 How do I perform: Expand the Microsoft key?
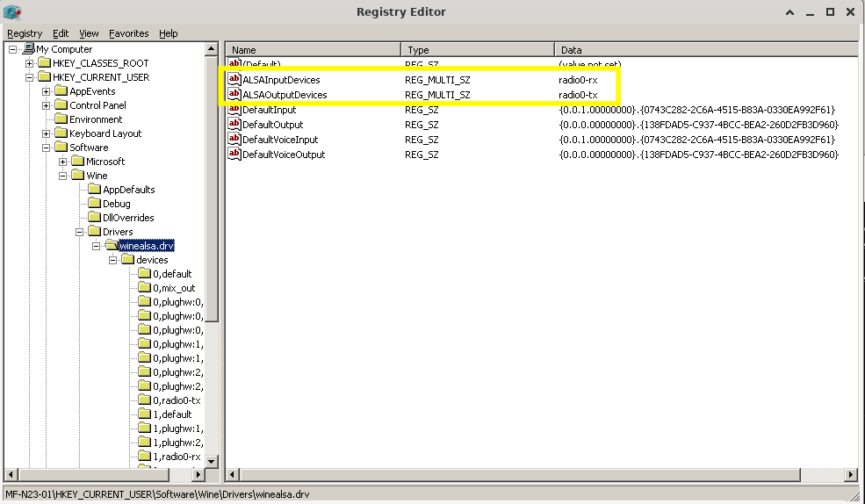tap(63, 162)
